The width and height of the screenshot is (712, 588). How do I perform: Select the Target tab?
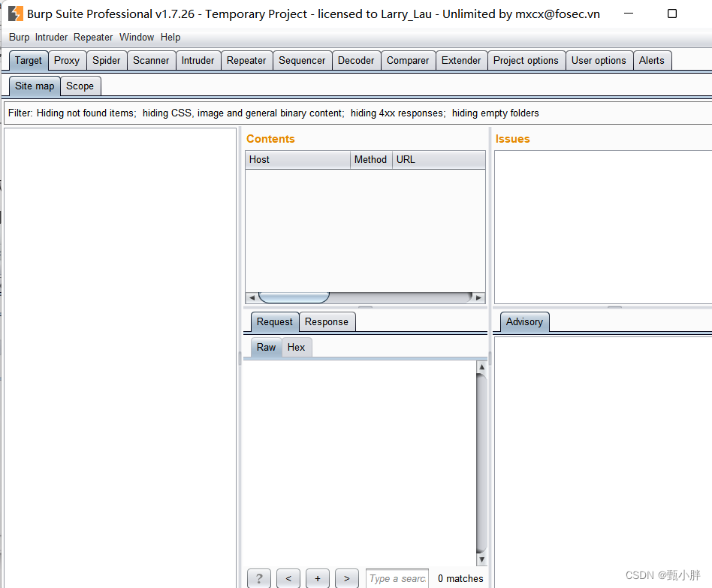(x=28, y=60)
